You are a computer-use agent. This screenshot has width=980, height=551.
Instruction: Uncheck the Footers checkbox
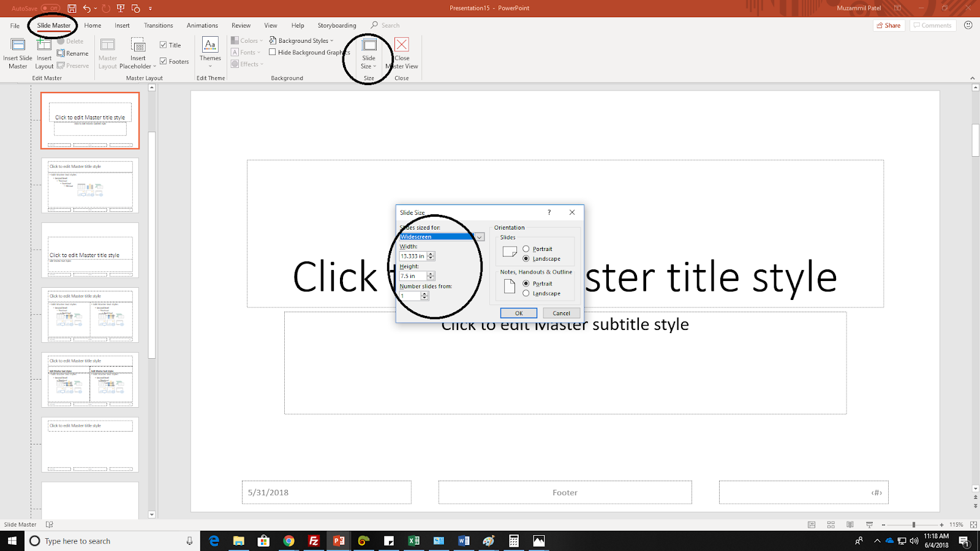click(164, 61)
